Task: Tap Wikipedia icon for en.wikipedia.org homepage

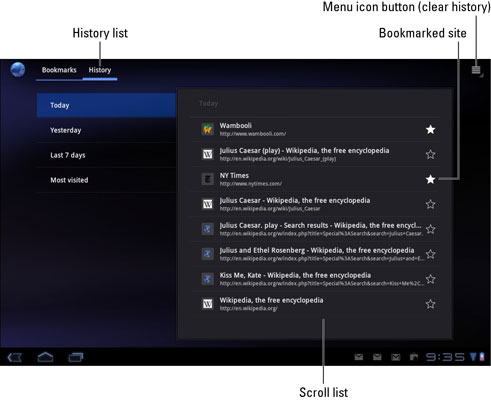Action: tap(208, 304)
